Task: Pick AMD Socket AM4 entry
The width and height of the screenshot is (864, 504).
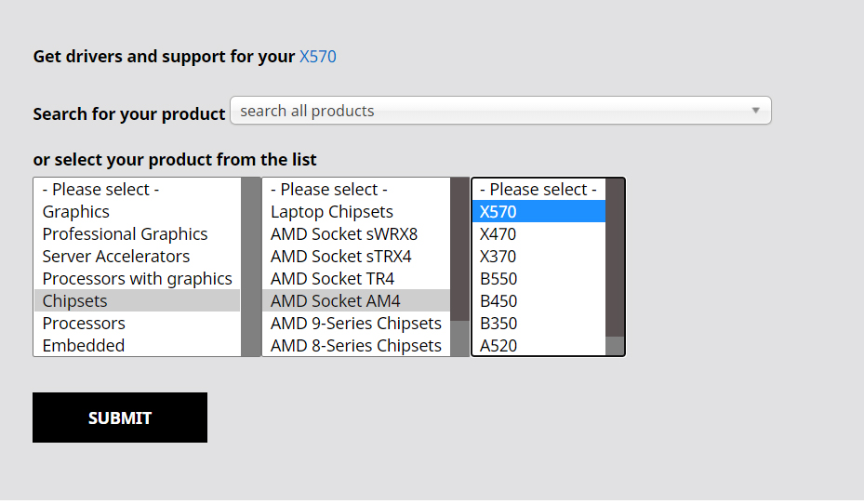Action: click(335, 301)
